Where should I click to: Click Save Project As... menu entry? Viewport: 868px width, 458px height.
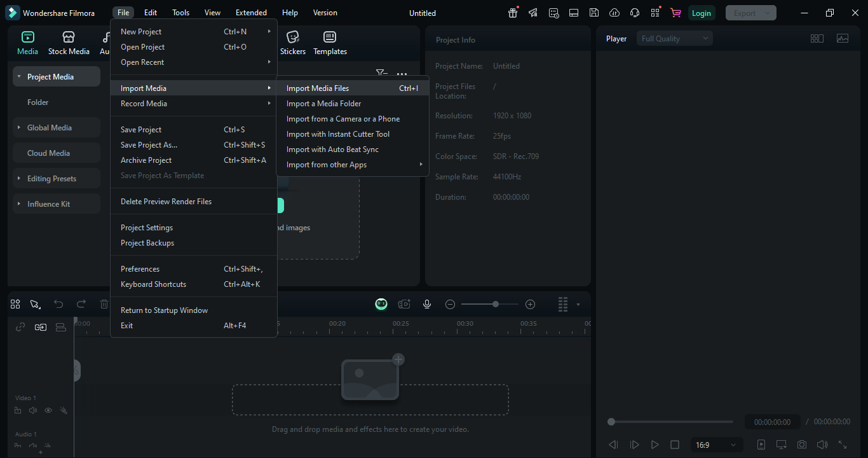point(194,144)
